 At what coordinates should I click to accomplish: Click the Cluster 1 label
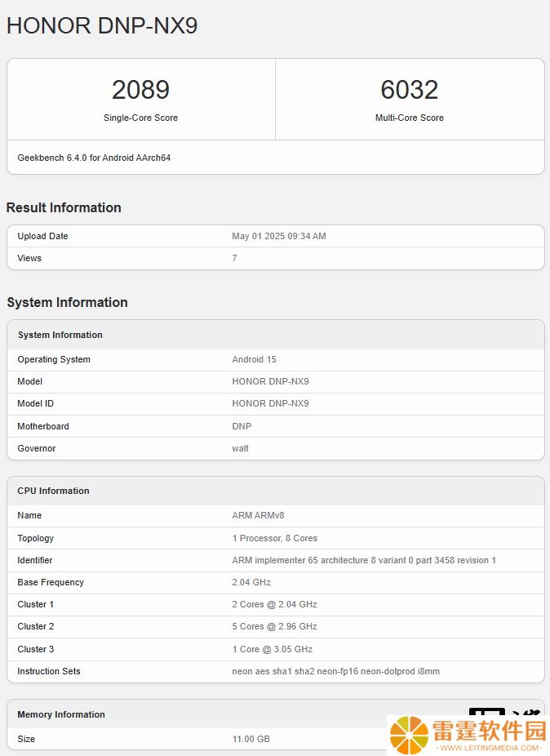[x=35, y=605]
